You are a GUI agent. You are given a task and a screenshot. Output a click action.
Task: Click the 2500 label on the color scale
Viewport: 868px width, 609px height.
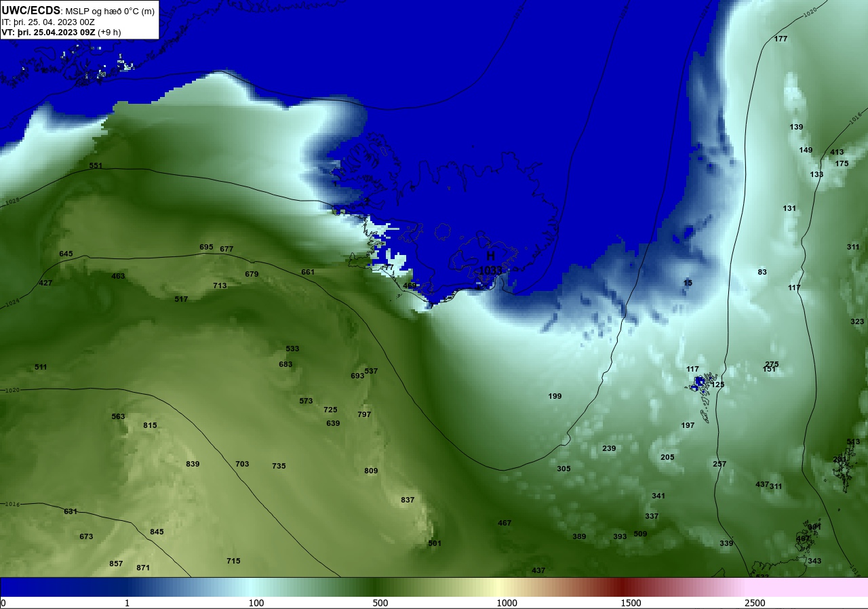755,603
